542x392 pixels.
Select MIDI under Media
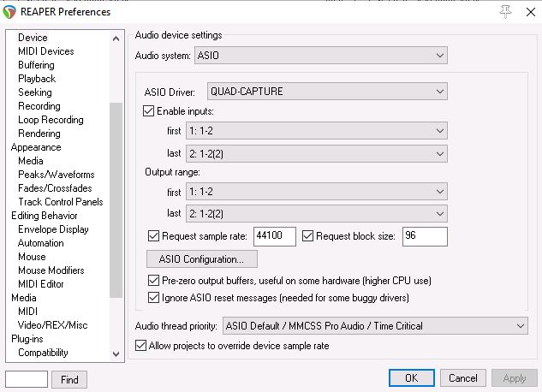pos(27,312)
